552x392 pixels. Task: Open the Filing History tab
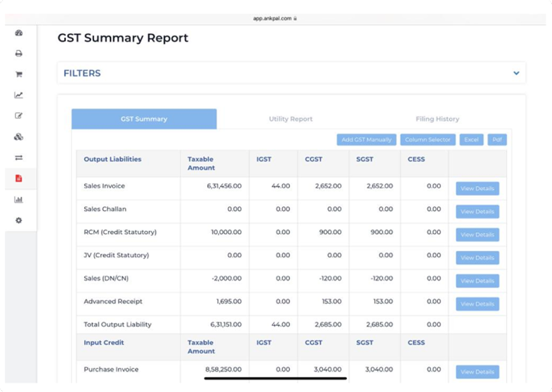pyautogui.click(x=437, y=119)
